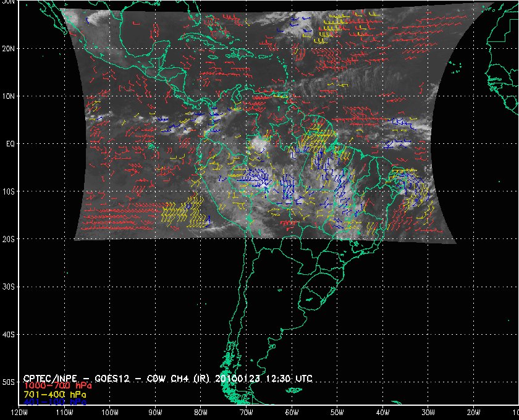Select the EQ equator axis label

(x=11, y=144)
